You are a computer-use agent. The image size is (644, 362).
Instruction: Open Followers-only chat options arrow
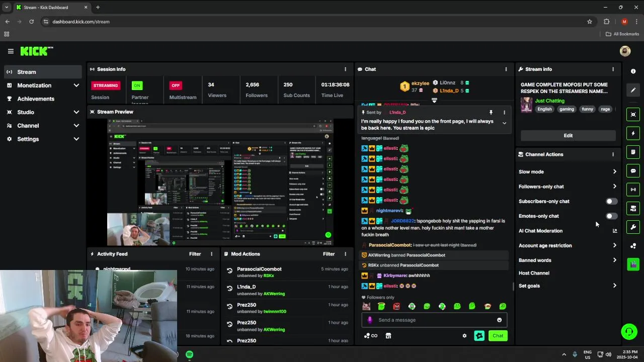[x=614, y=187]
